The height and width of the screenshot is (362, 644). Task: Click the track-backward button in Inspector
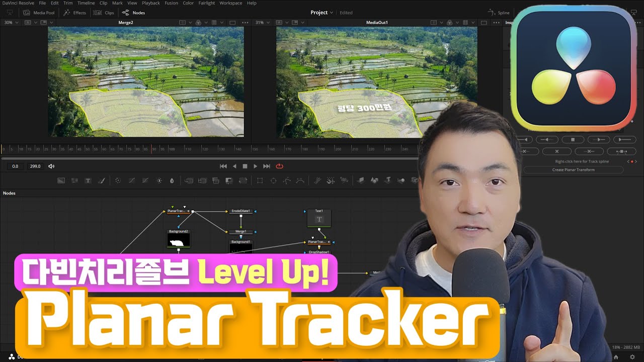coord(547,139)
